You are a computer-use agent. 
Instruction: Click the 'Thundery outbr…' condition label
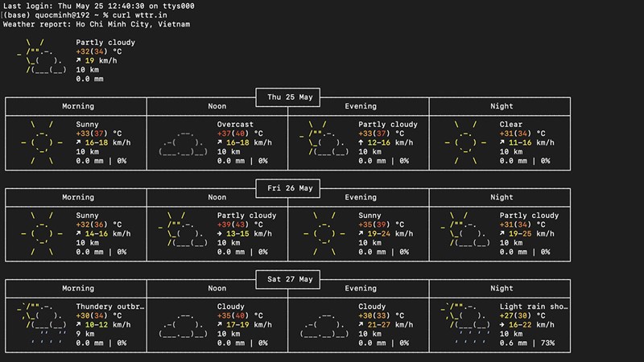point(110,306)
